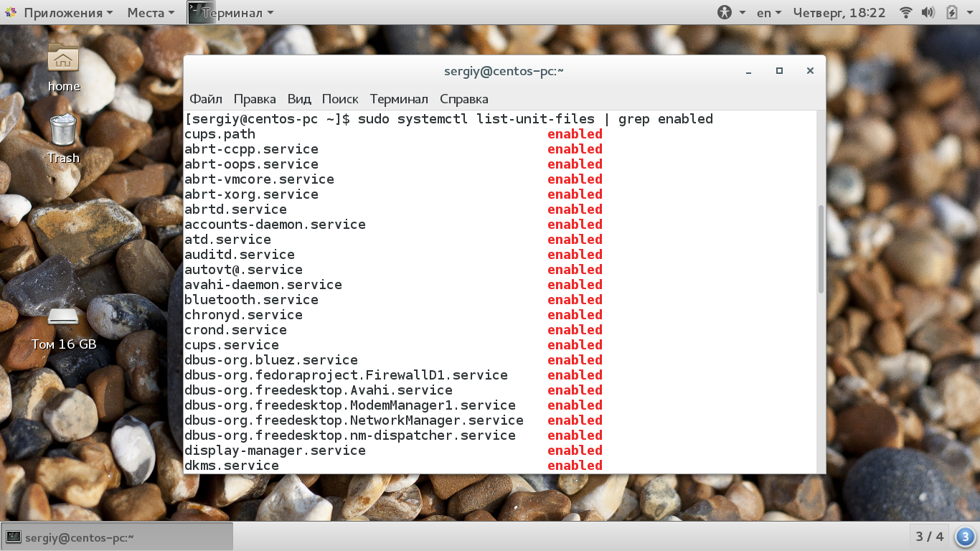
Task: Open the Справка menu
Action: (464, 99)
